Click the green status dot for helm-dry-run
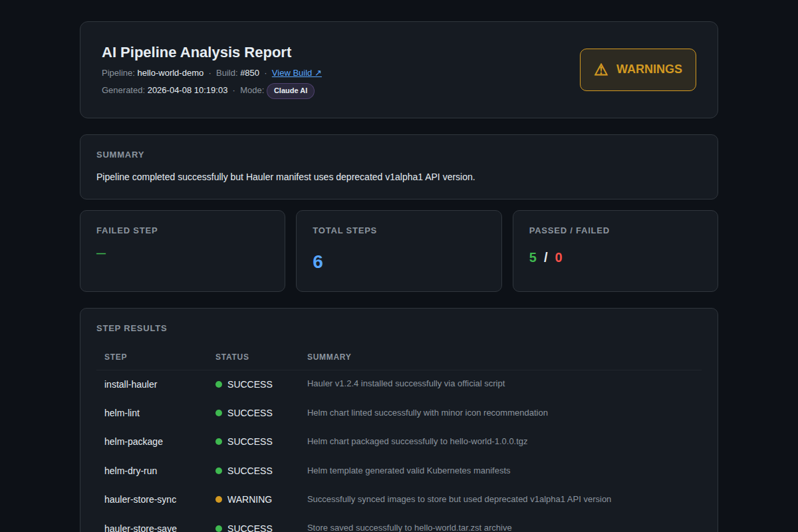The width and height of the screenshot is (798, 532). (219, 471)
